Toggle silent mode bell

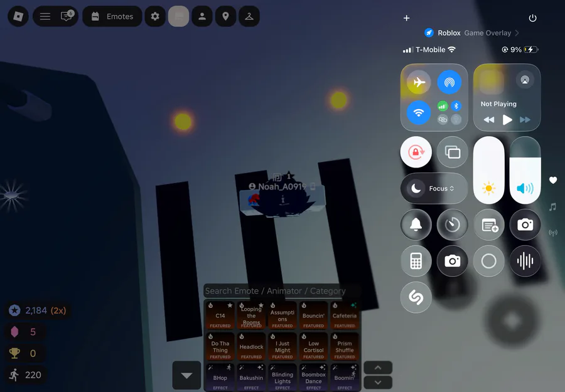pos(416,225)
